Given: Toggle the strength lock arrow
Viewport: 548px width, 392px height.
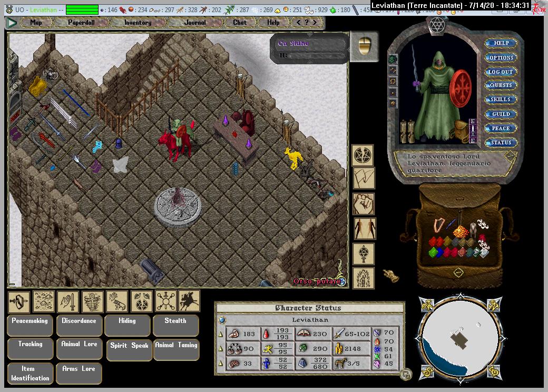Looking at the screenshot, I should click(x=221, y=335).
